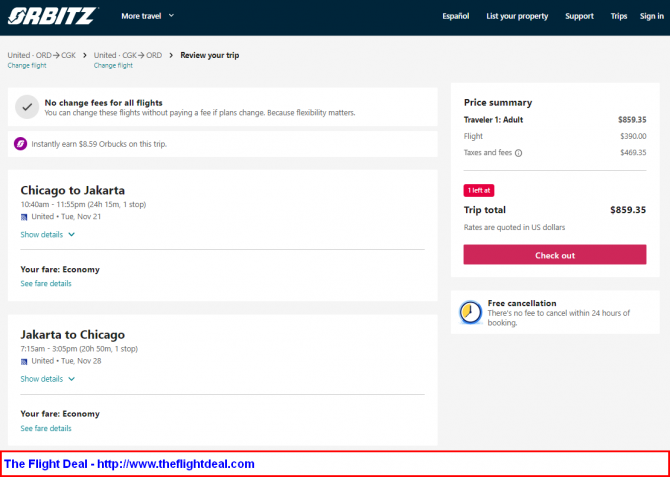
Task: Click the Free cancellation clock icon
Action: 470,312
